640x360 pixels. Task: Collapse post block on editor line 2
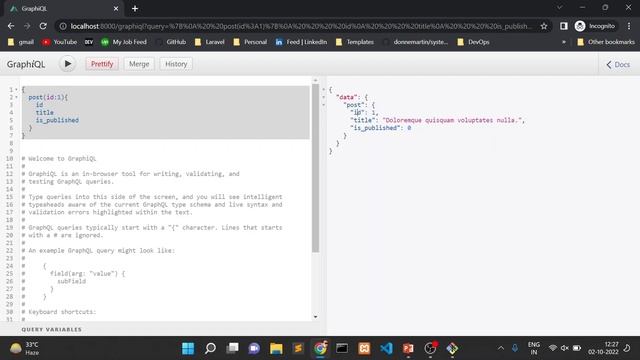[x=16, y=97]
